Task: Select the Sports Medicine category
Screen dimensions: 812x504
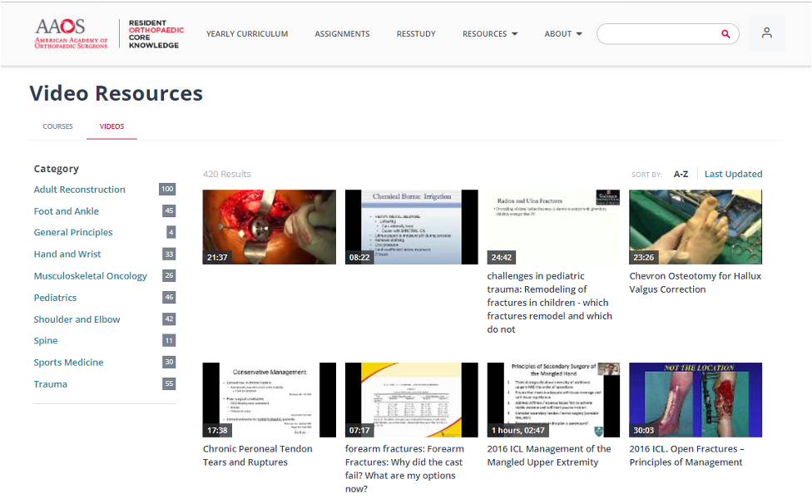Action: coord(69,363)
